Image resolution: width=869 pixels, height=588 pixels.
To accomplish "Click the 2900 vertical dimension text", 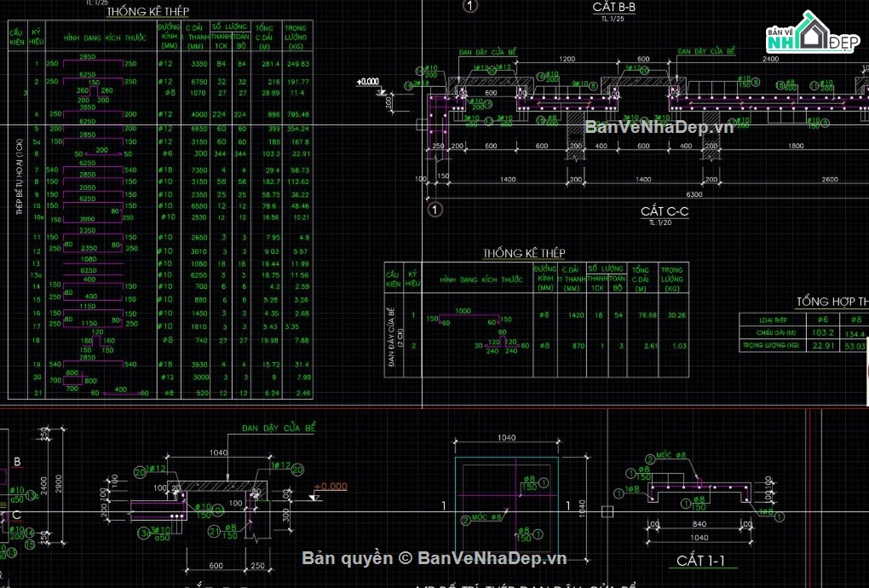I will (59, 484).
